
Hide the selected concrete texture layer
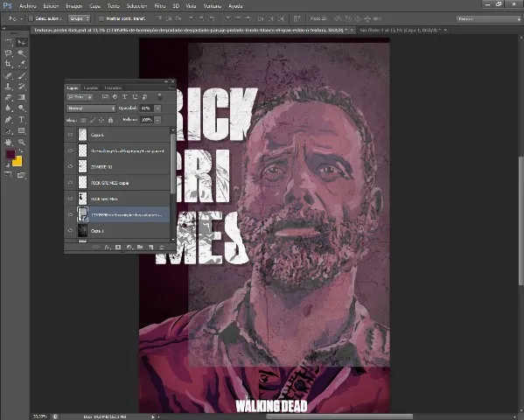(71, 214)
